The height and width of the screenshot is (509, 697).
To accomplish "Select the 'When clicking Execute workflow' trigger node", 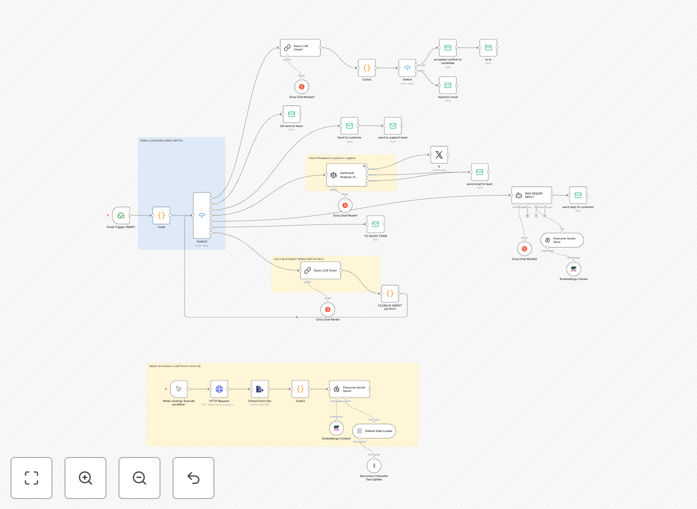I will pyautogui.click(x=179, y=389).
